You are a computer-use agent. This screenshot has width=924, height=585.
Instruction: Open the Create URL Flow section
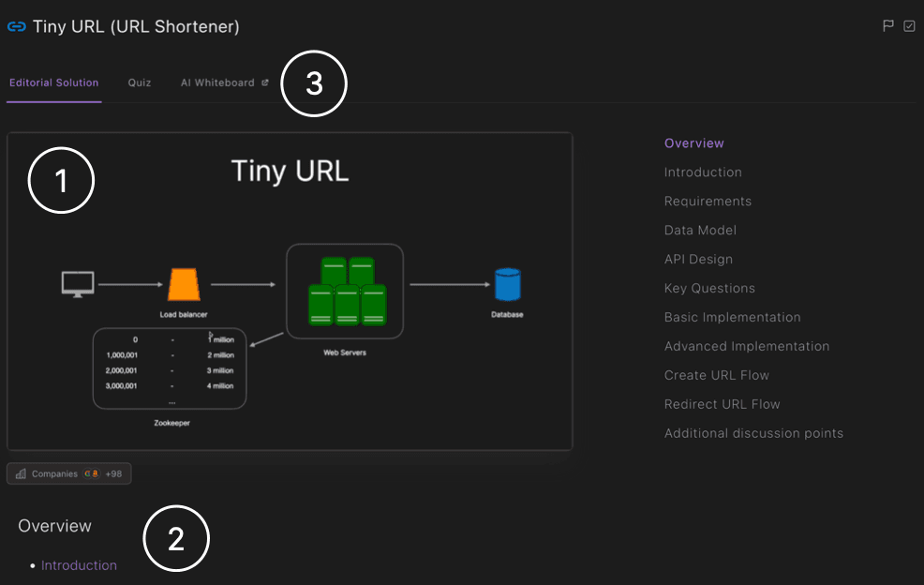[x=716, y=375]
